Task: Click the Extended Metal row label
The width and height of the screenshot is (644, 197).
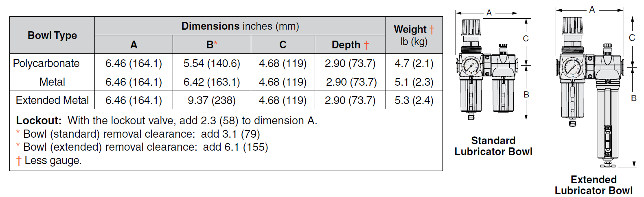Action: [52, 100]
